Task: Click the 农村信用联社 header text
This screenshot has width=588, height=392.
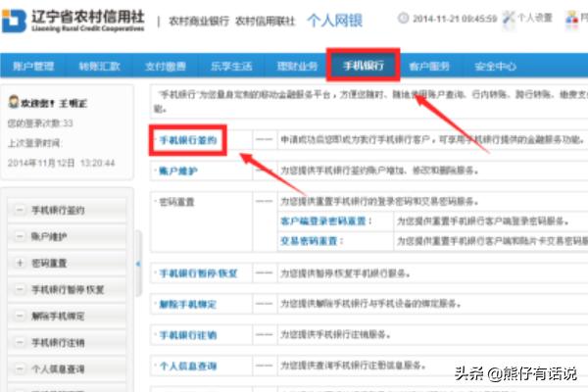Action: tap(266, 21)
